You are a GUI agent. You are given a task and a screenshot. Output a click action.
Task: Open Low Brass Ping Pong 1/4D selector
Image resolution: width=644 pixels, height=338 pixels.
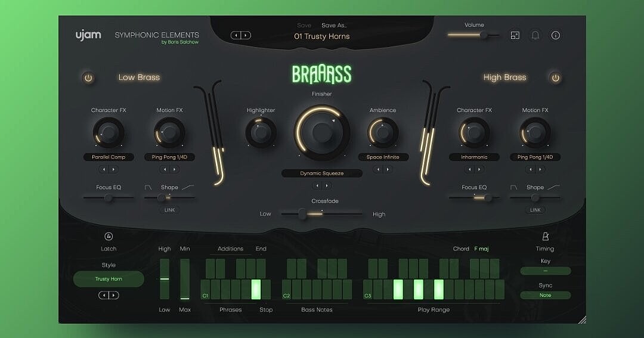click(169, 157)
